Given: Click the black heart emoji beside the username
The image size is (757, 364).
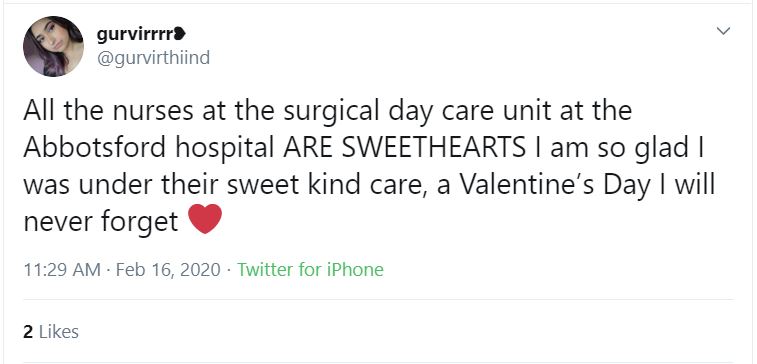Looking at the screenshot, I should 180,34.
